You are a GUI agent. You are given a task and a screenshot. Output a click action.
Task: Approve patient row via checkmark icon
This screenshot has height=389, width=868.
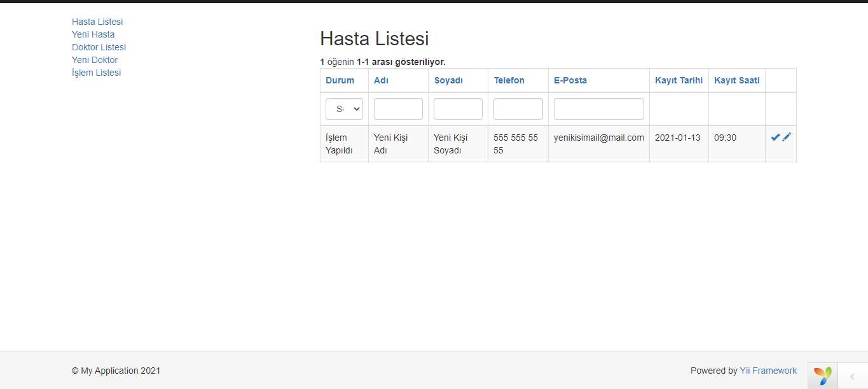[775, 136]
